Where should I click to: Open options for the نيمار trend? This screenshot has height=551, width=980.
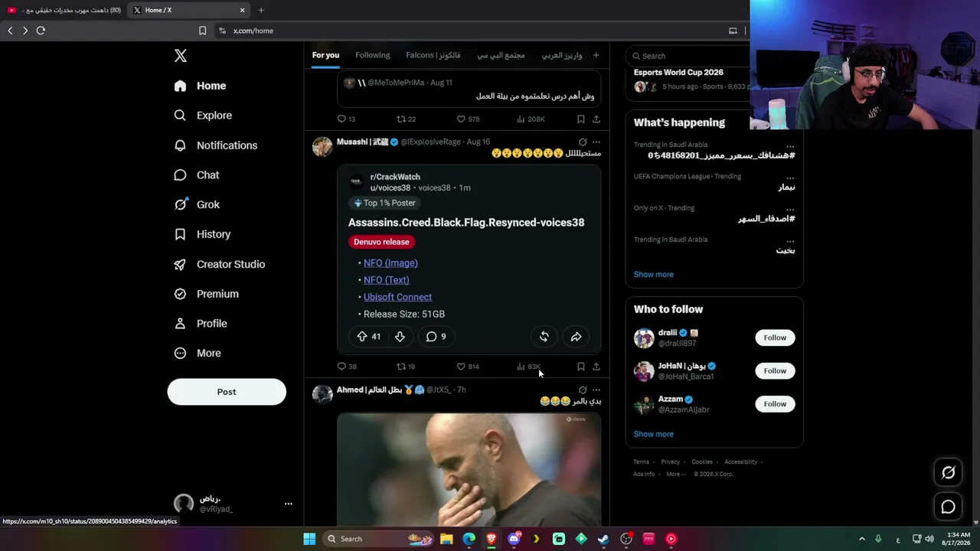790,178
